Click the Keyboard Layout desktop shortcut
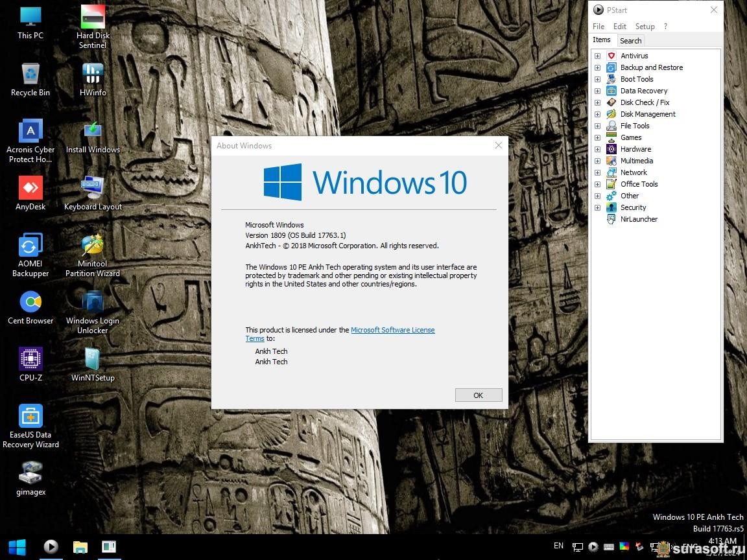Screen dimensions: 747x560 (x=93, y=193)
